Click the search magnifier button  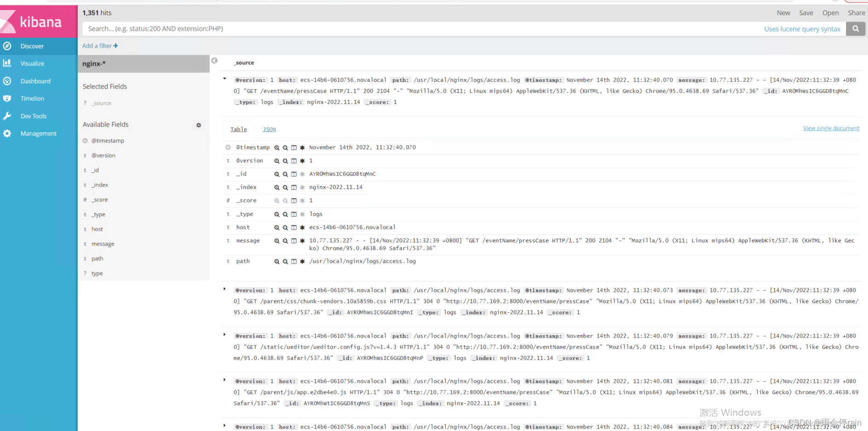tap(856, 29)
